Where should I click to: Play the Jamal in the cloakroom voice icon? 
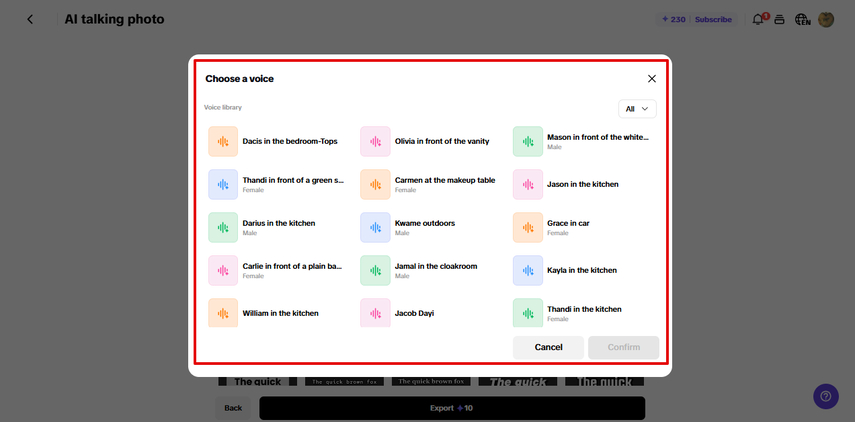(x=375, y=270)
